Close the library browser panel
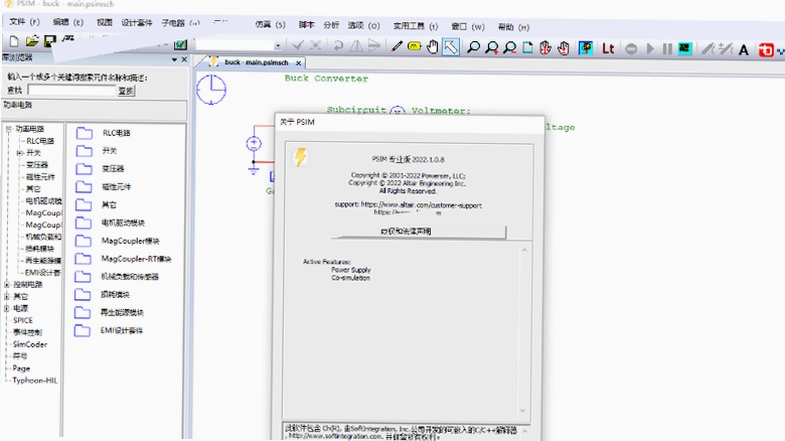 pos(184,59)
